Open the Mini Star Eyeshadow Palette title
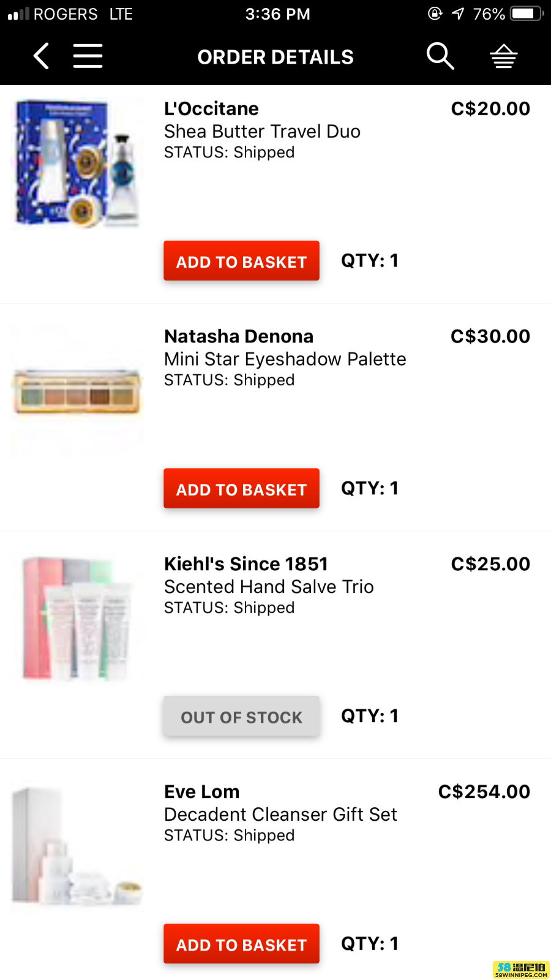 (x=285, y=359)
